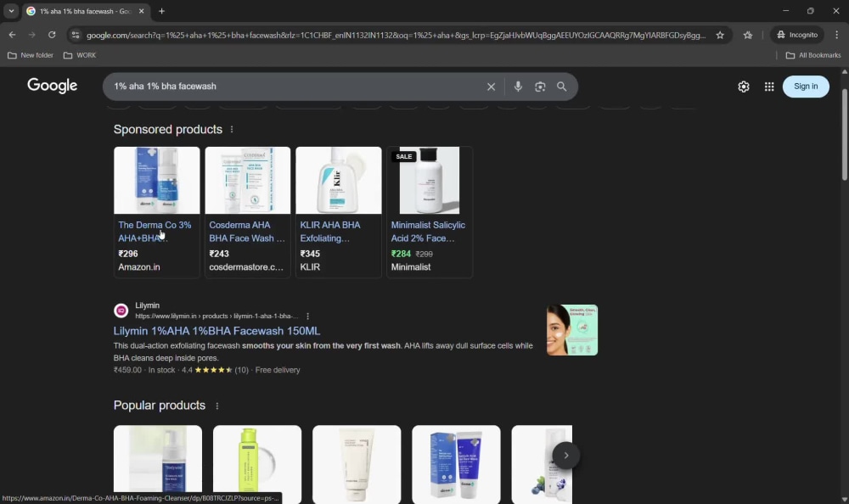Image resolution: width=849 pixels, height=504 pixels.
Task: Open Google apps grid
Action: (769, 87)
